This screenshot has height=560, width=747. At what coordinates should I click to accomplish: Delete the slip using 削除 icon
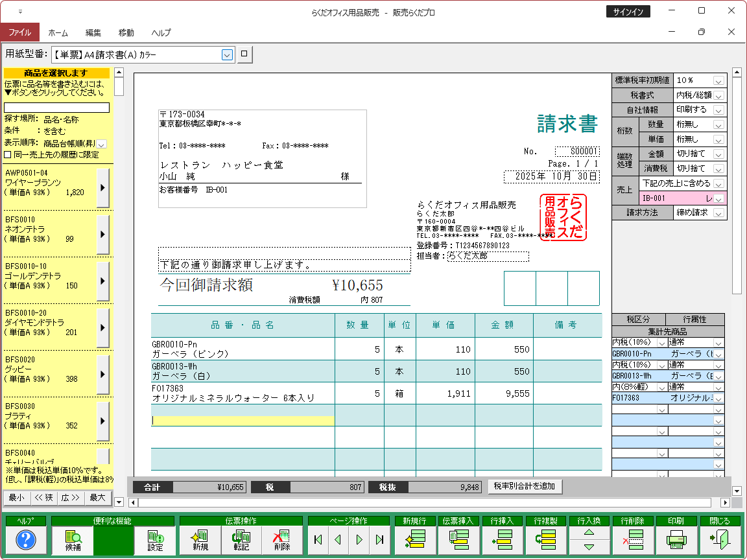tap(282, 539)
